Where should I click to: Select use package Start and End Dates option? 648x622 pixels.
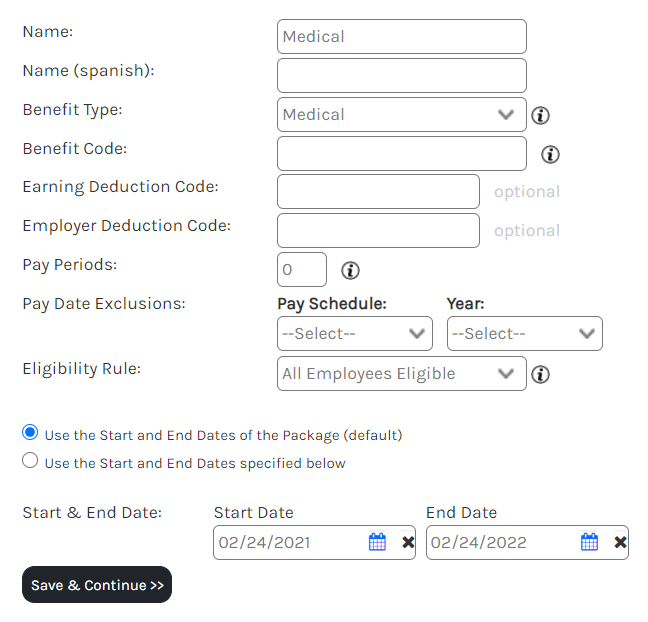(30, 433)
